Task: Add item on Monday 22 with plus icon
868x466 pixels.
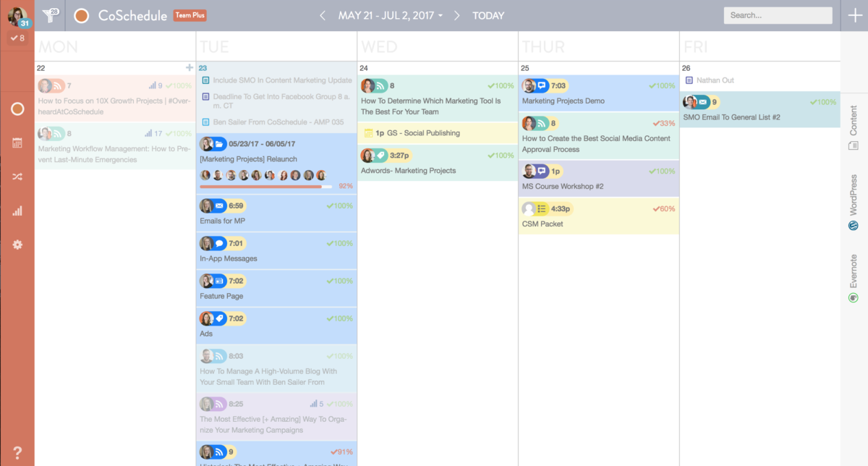Action: 190,67
